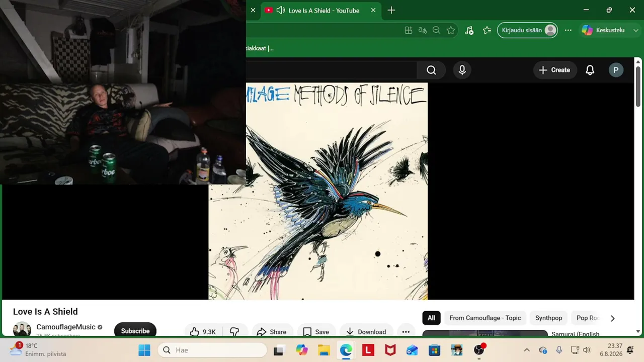Open the red L app in taskbar

pyautogui.click(x=368, y=350)
